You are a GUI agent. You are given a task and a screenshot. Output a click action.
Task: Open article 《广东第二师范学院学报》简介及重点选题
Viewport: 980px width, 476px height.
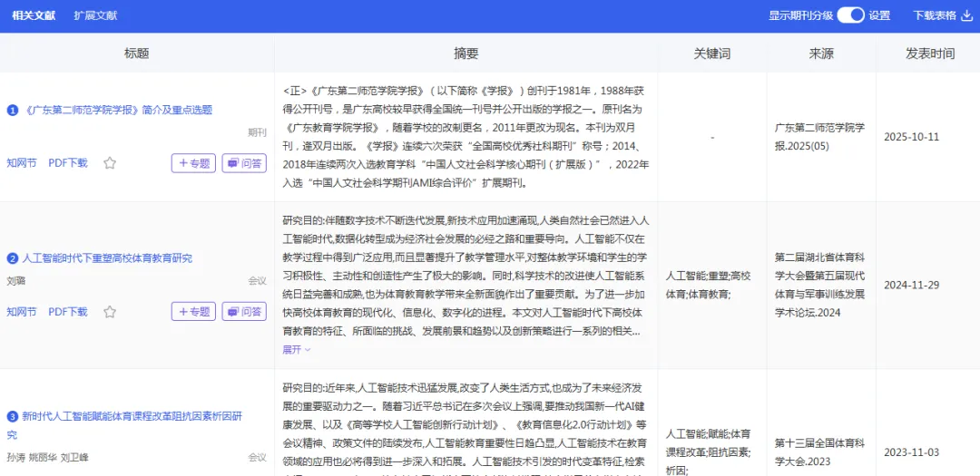tap(119, 110)
